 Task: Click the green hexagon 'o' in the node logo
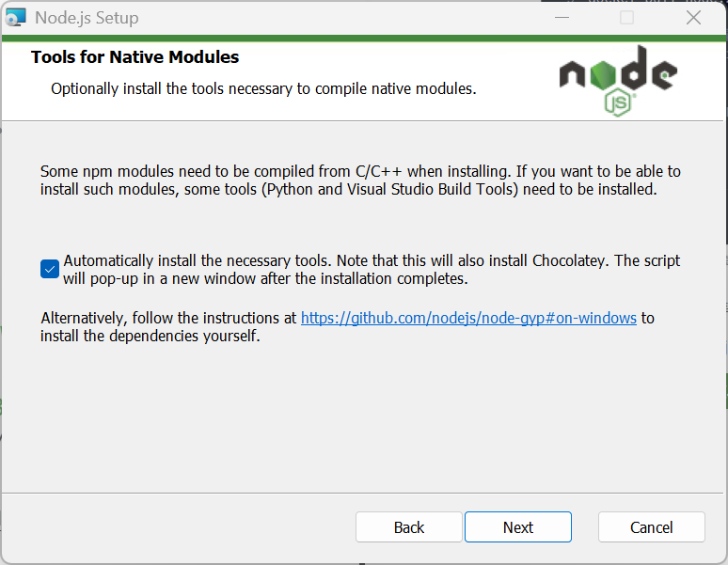[x=603, y=75]
